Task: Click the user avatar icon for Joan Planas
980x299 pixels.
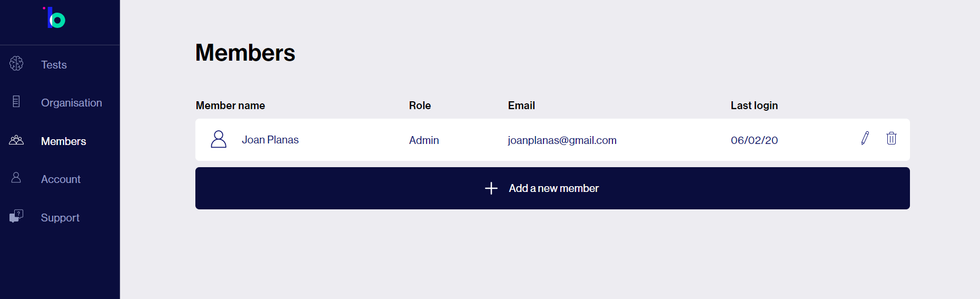Action: coord(219,139)
